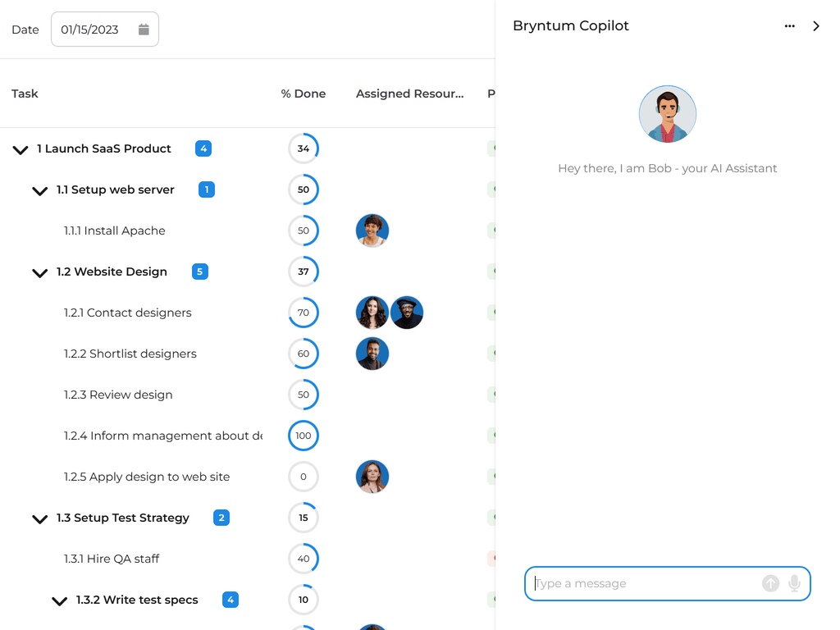Viewport: 840px width, 630px height.
Task: Collapse the Setup web server subtree
Action: [x=39, y=190]
